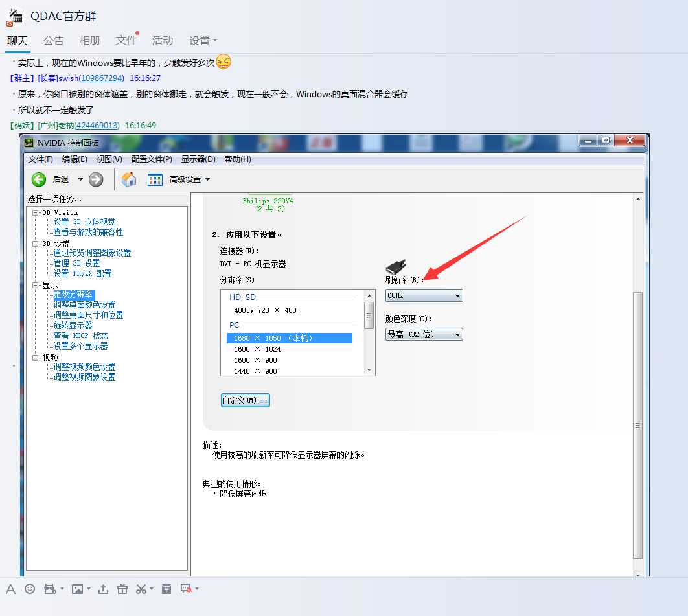The image size is (688, 616).
Task: Switch to the 文件 tab
Action: click(x=126, y=41)
